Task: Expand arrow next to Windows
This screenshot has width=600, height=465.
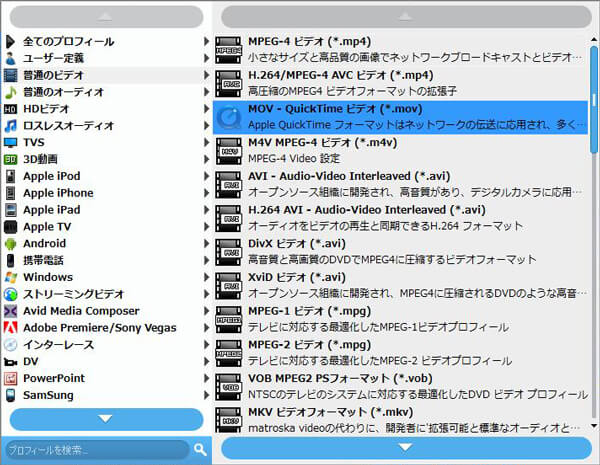Action: pyautogui.click(x=206, y=277)
